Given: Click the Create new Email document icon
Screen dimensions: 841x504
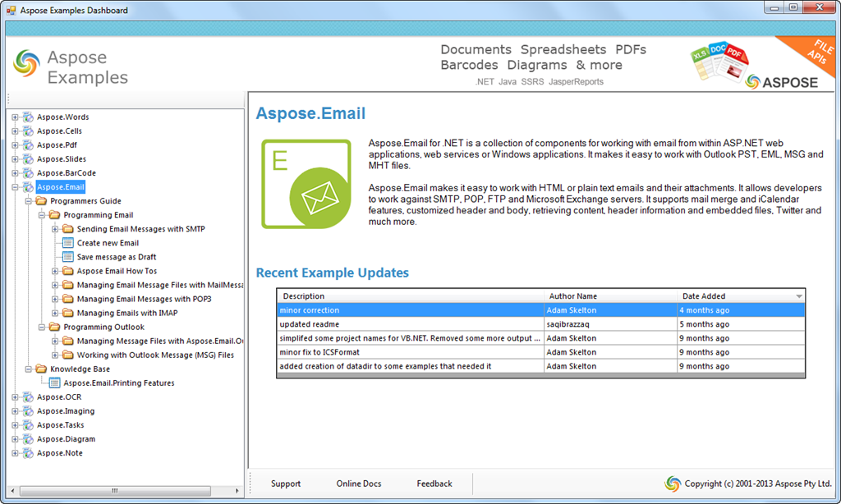Looking at the screenshot, I should 69,243.
